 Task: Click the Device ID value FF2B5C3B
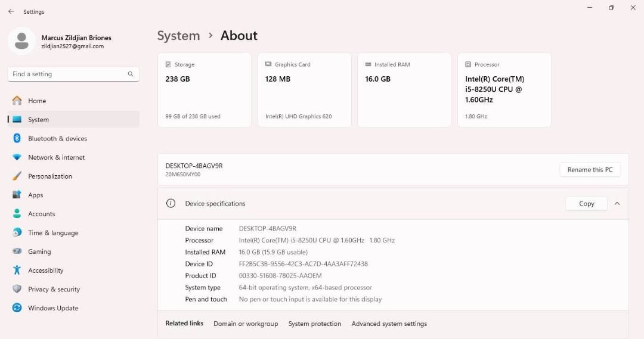(x=303, y=264)
